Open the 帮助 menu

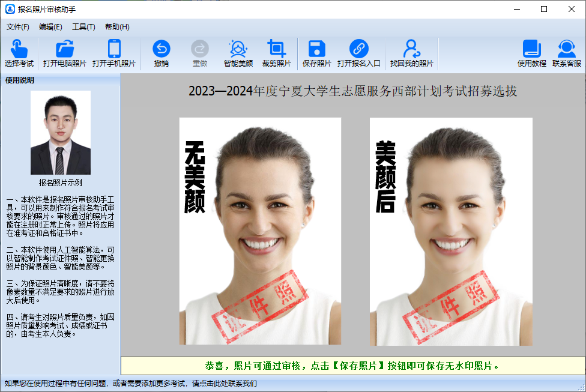click(x=116, y=26)
